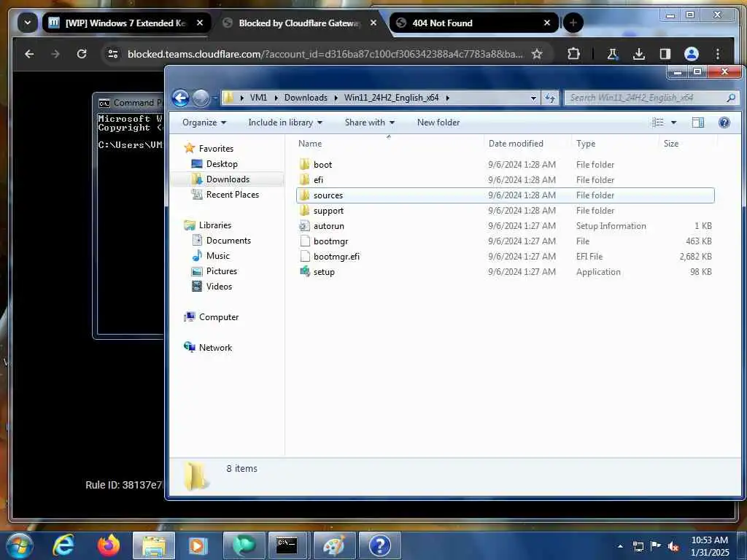Select the bootmgr.efi file
This screenshot has width=747, height=560.
(506, 256)
